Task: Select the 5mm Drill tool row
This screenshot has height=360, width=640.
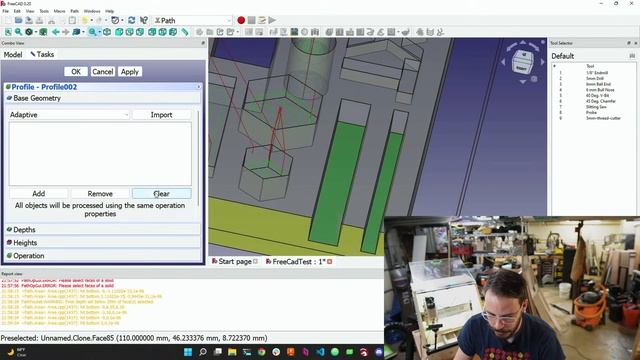Action: pos(593,78)
